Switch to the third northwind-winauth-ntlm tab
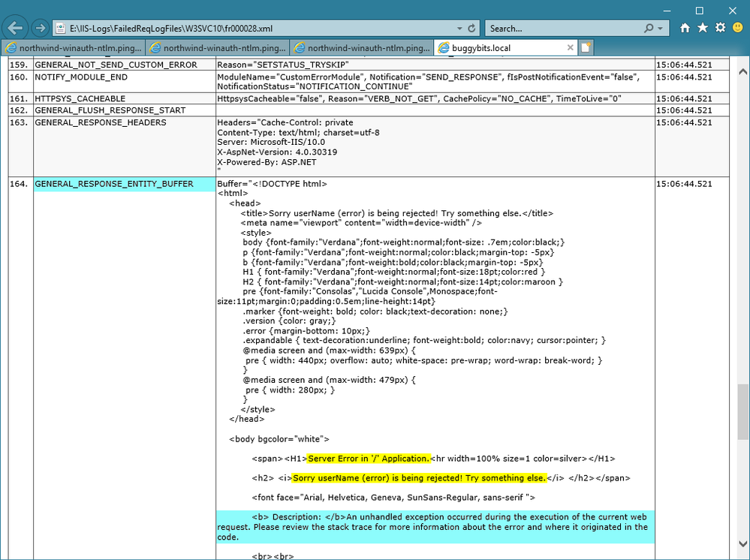Screen dimensions: 750x560 click(362, 48)
